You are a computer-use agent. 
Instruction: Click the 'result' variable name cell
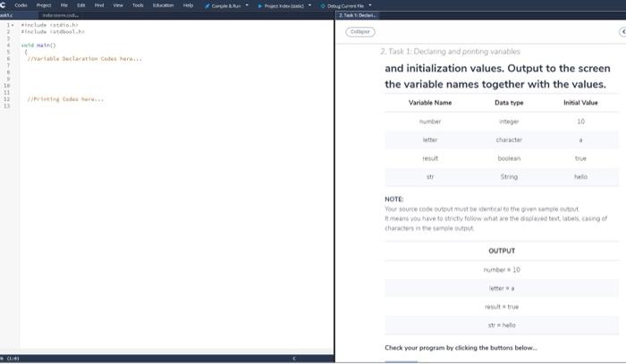[430, 158]
